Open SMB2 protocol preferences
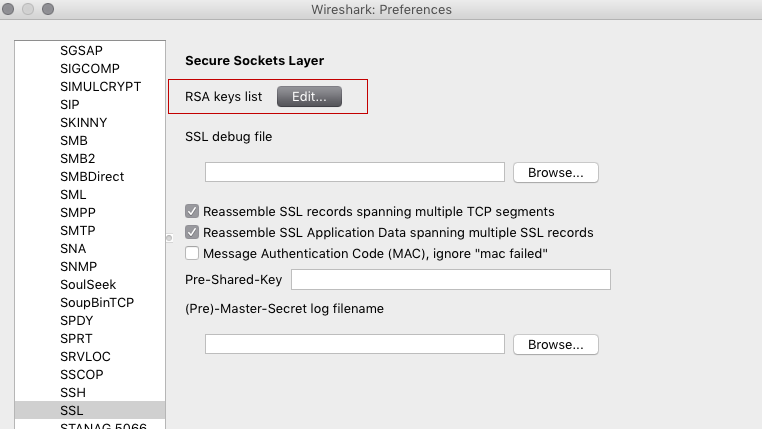The width and height of the screenshot is (762, 429). pyautogui.click(x=78, y=158)
